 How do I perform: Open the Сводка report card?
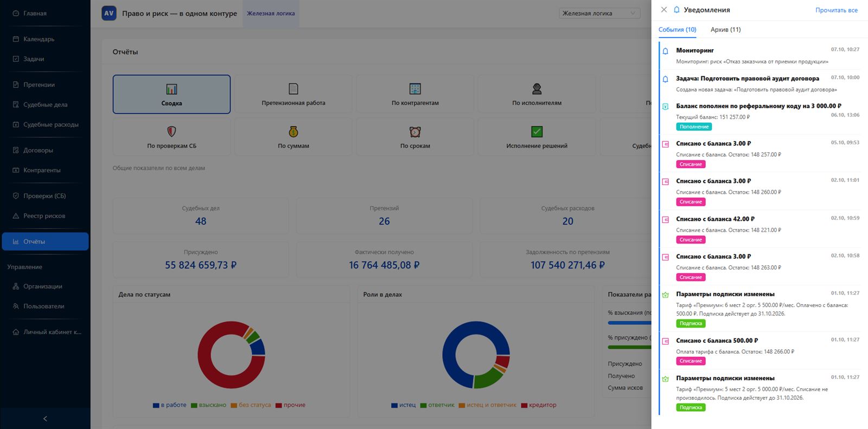pos(171,94)
